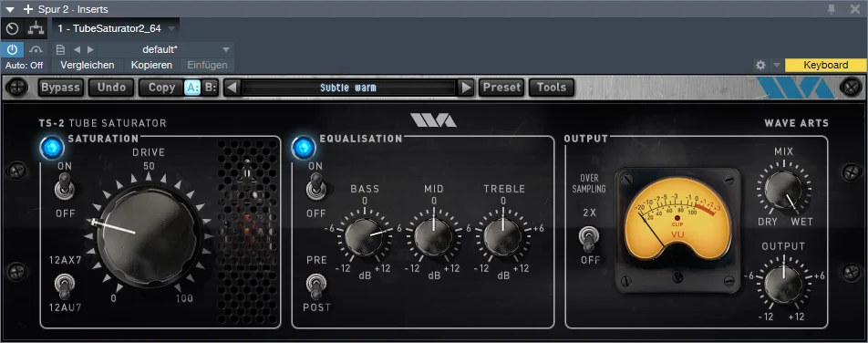Click the Undo button
Image resolution: width=868 pixels, height=343 pixels.
point(111,88)
